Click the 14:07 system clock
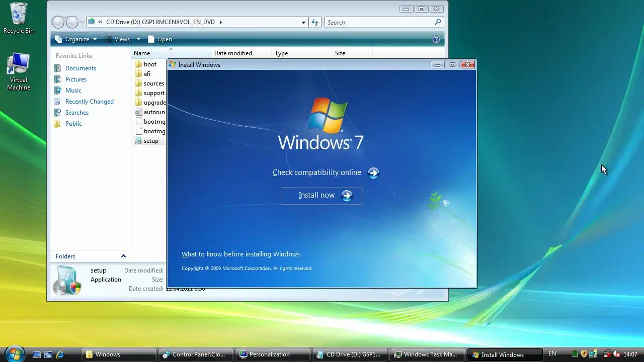 [630, 354]
